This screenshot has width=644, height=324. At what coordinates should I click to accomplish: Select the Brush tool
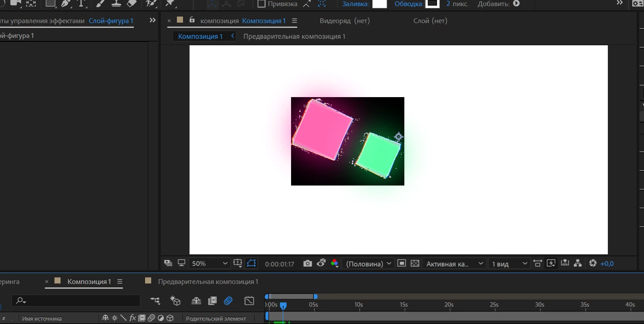(100, 3)
